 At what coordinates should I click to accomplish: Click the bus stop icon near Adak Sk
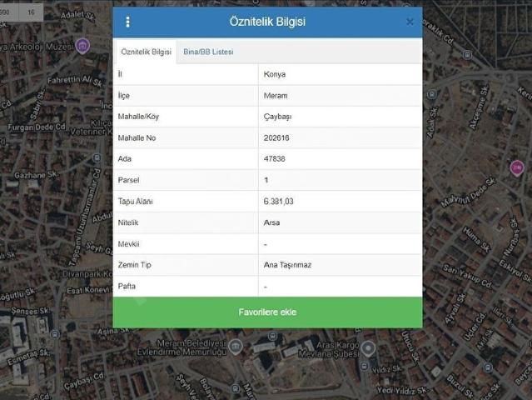point(431,94)
